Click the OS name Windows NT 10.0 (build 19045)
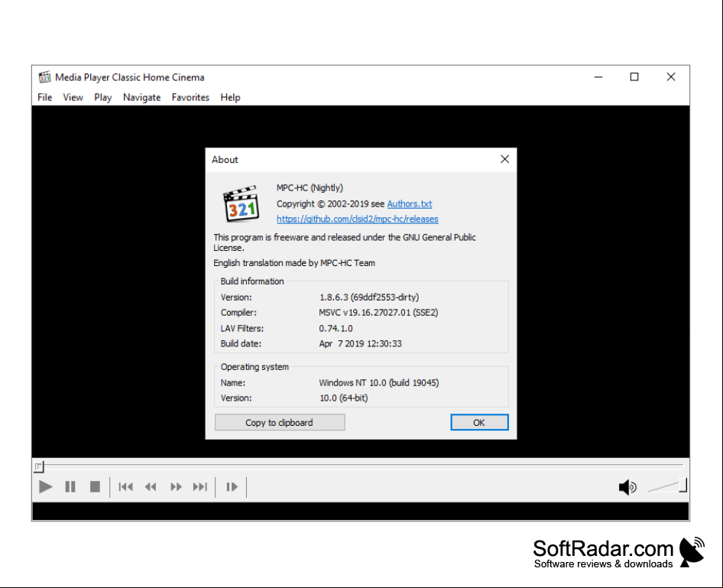723x588 pixels. point(379,383)
